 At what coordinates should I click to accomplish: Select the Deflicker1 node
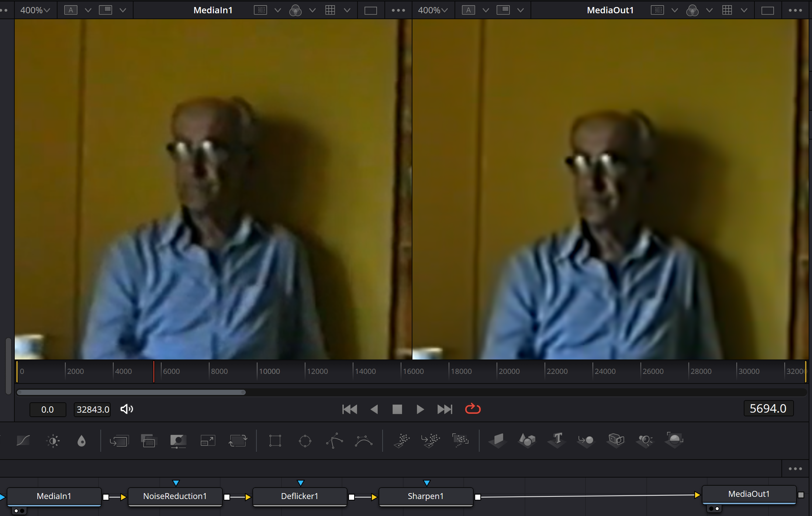pyautogui.click(x=300, y=496)
